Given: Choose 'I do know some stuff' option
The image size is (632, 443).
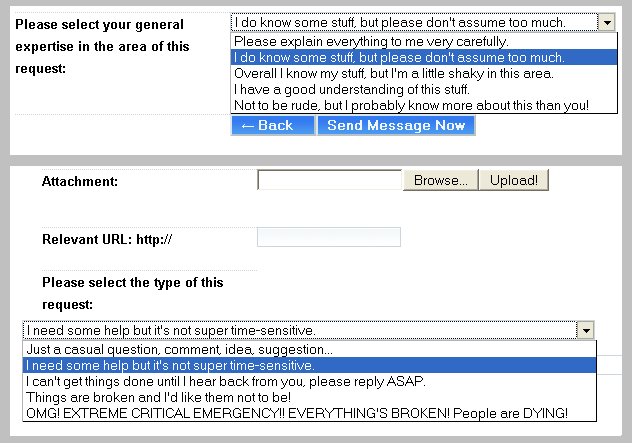Looking at the screenshot, I should [x=400, y=58].
